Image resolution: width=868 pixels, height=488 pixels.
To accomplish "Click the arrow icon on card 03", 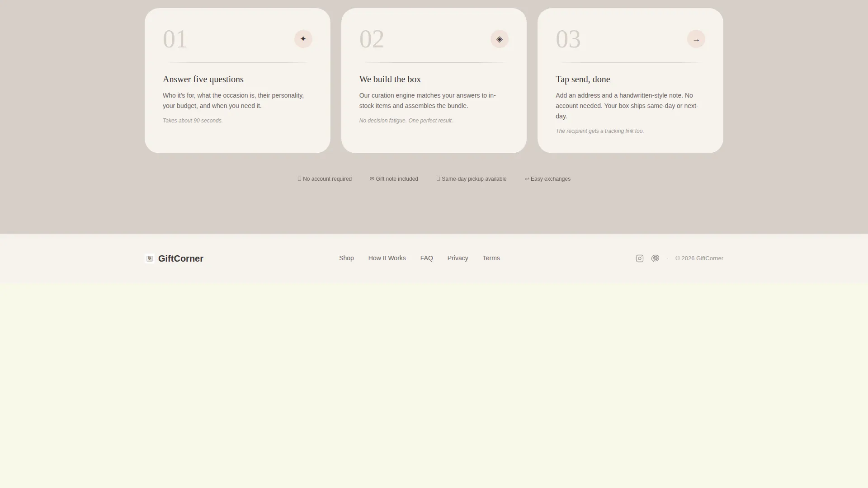I will coord(696,39).
